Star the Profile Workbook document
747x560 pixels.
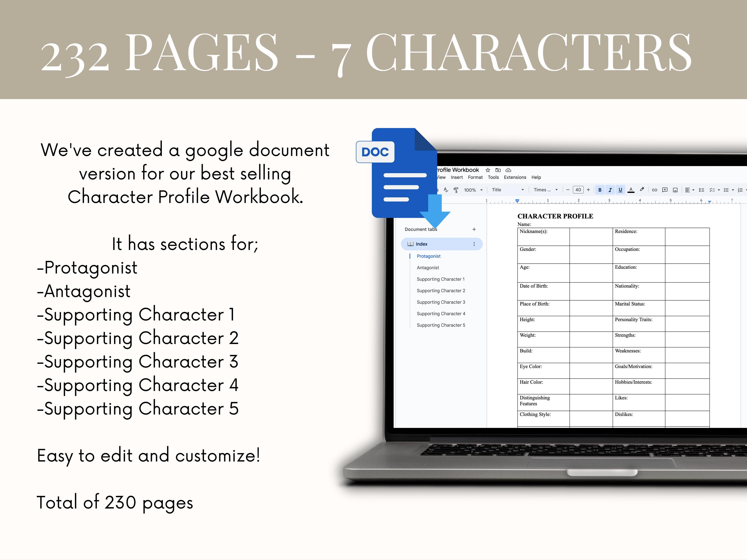point(488,170)
